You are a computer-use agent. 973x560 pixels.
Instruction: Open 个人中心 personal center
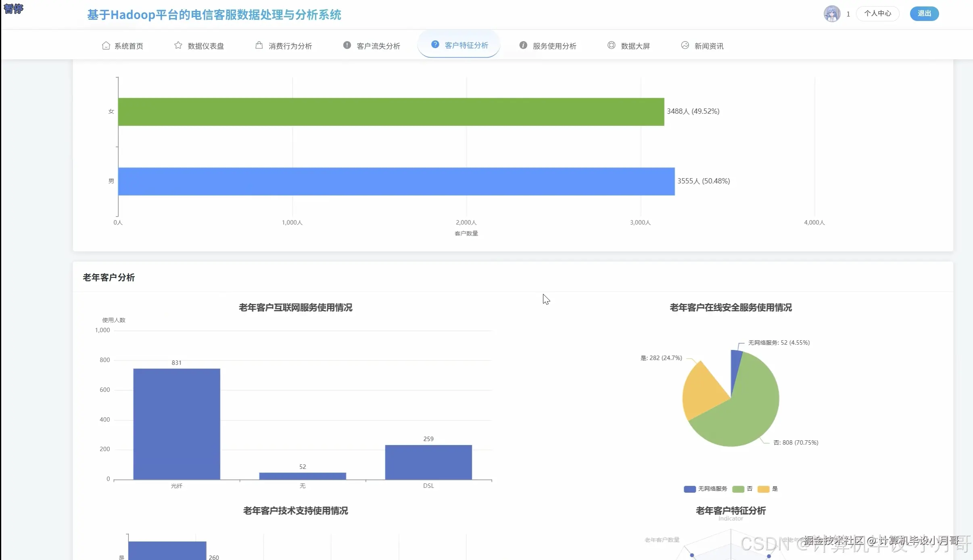[877, 14]
